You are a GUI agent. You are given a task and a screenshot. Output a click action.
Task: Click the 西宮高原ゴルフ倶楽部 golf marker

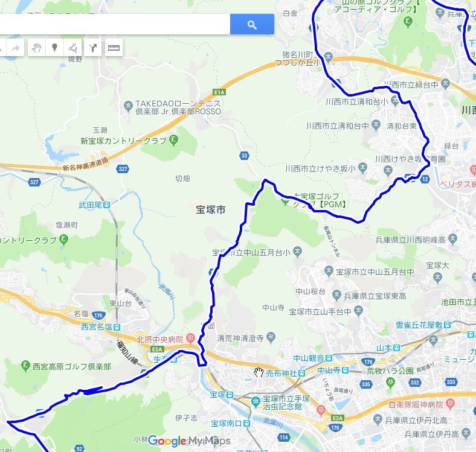click(x=25, y=366)
